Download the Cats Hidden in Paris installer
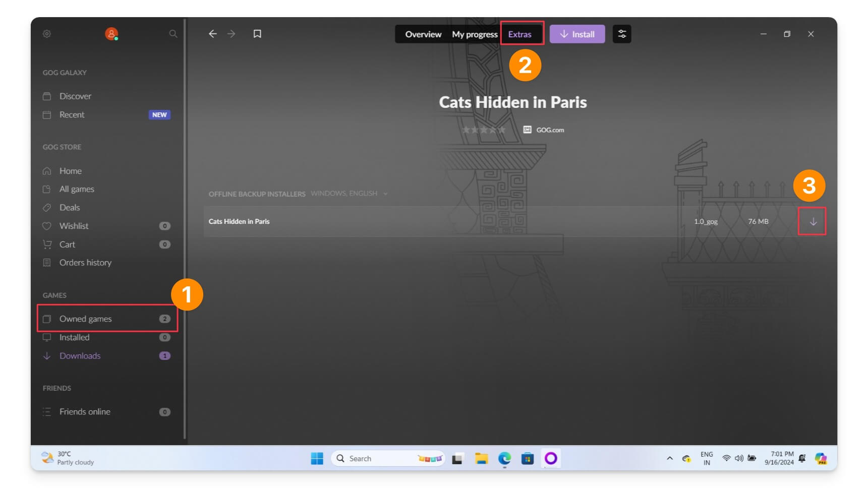The height and width of the screenshot is (488, 868). (813, 222)
